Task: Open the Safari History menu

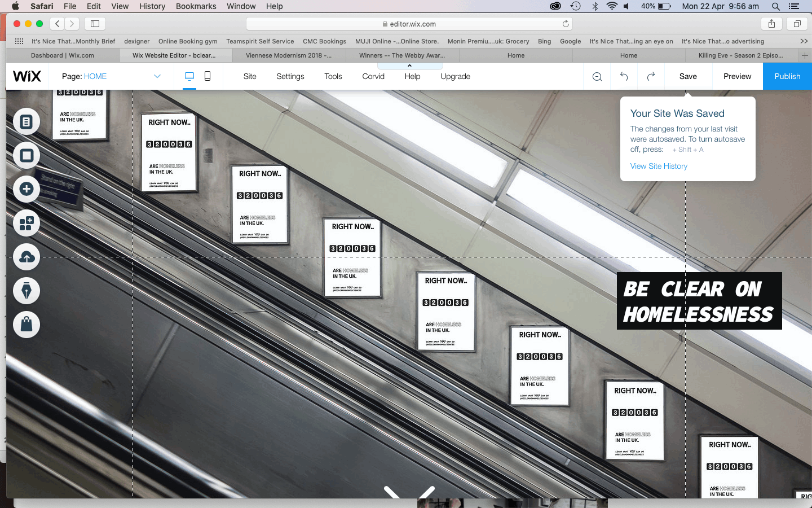Action: (x=152, y=6)
